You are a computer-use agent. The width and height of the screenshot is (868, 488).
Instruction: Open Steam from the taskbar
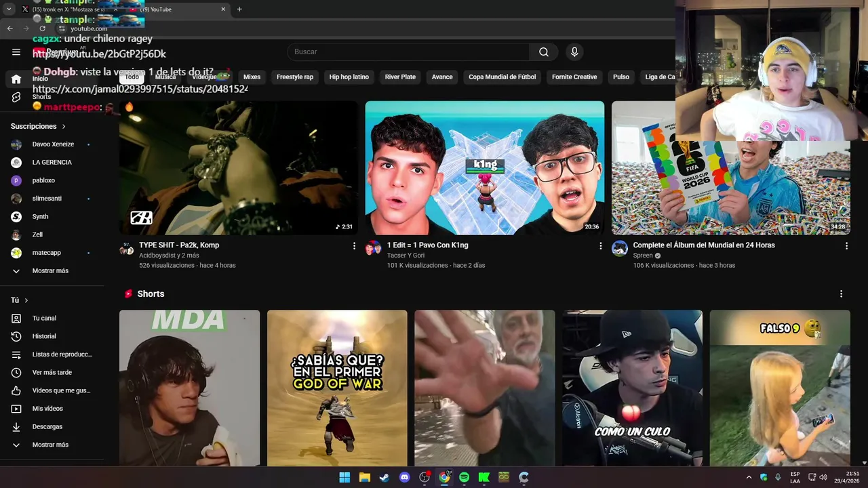pyautogui.click(x=384, y=477)
